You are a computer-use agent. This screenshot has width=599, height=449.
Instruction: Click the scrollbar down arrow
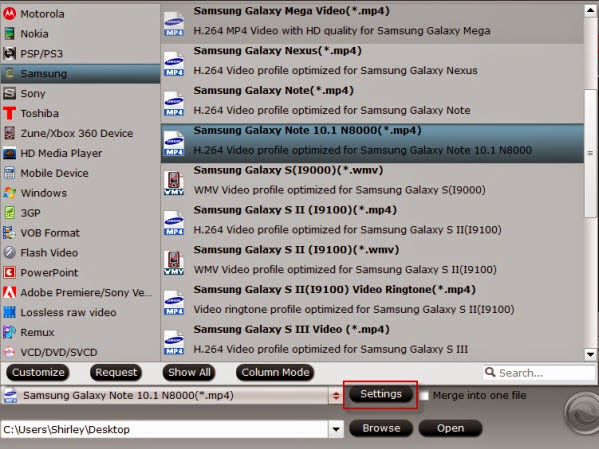coord(590,354)
